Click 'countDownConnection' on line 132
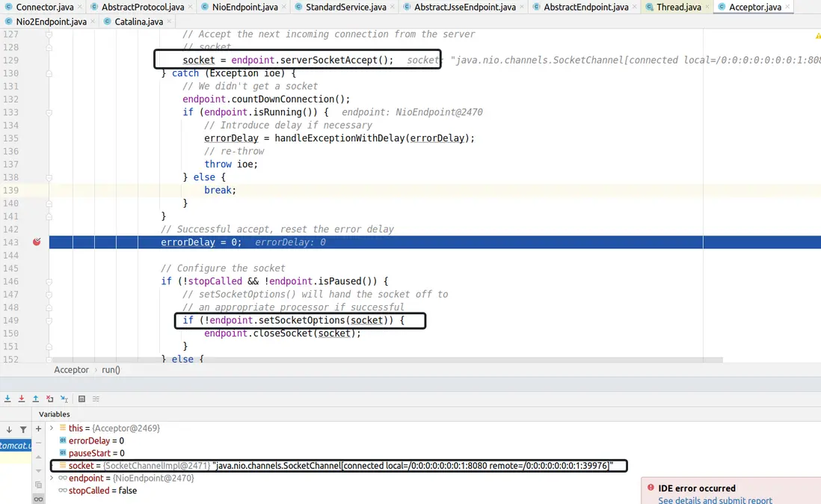The height and width of the screenshot is (504, 821). click(x=283, y=99)
